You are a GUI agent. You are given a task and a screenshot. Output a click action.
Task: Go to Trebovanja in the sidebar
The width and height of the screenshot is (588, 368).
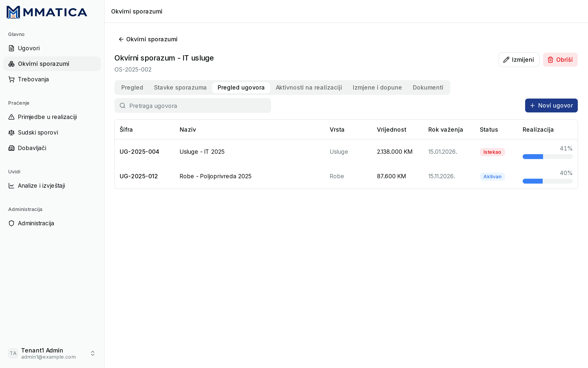tap(52, 79)
